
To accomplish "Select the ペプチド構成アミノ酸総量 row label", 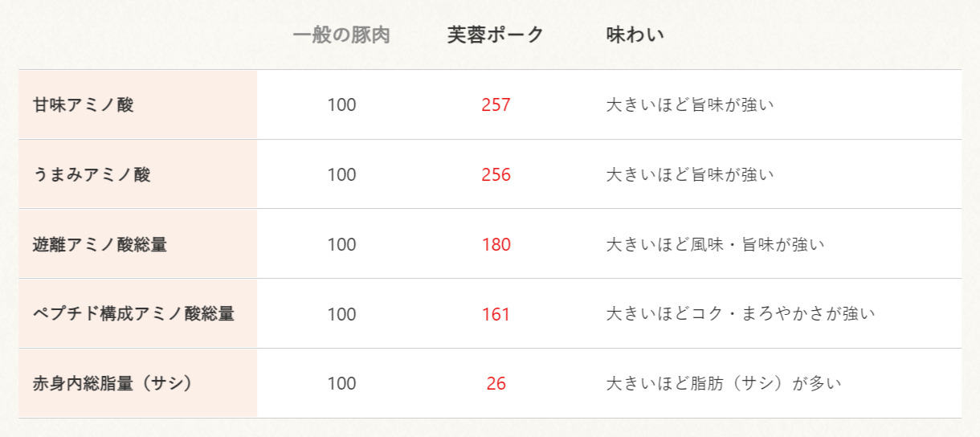I will pyautogui.click(x=133, y=314).
